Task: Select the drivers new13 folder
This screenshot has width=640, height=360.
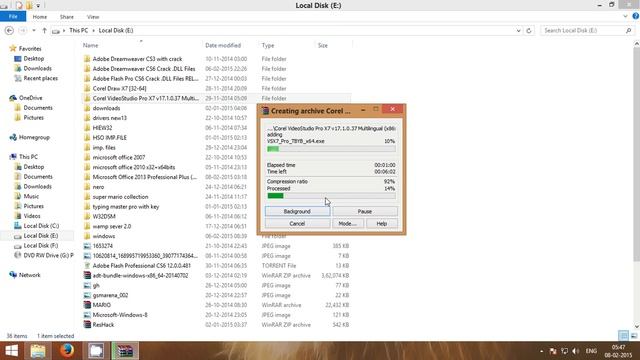Action: [x=109, y=118]
